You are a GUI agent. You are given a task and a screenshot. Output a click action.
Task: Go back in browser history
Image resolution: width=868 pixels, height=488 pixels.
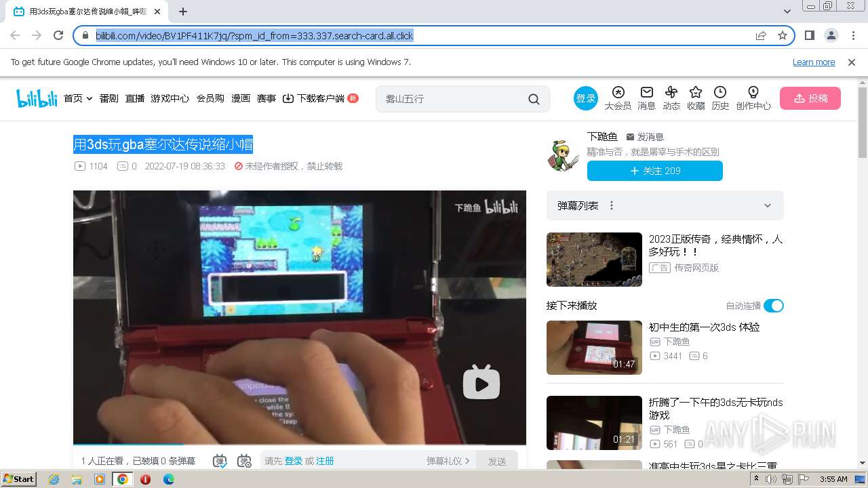click(x=15, y=35)
